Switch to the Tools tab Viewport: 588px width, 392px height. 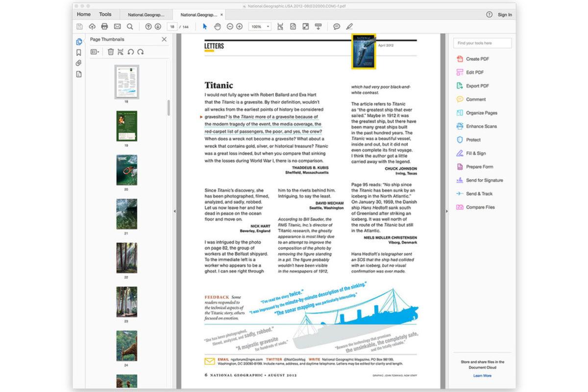(105, 14)
